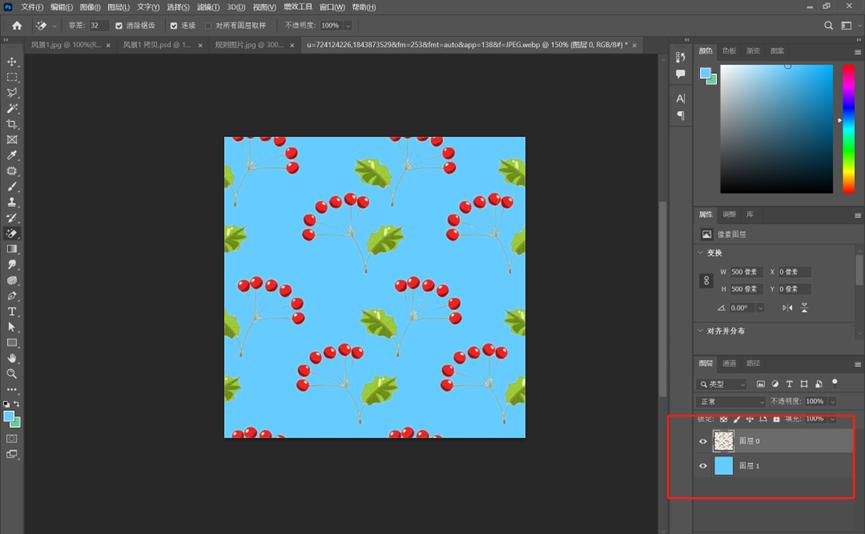Pick the Type tool in toolbar

tap(12, 311)
